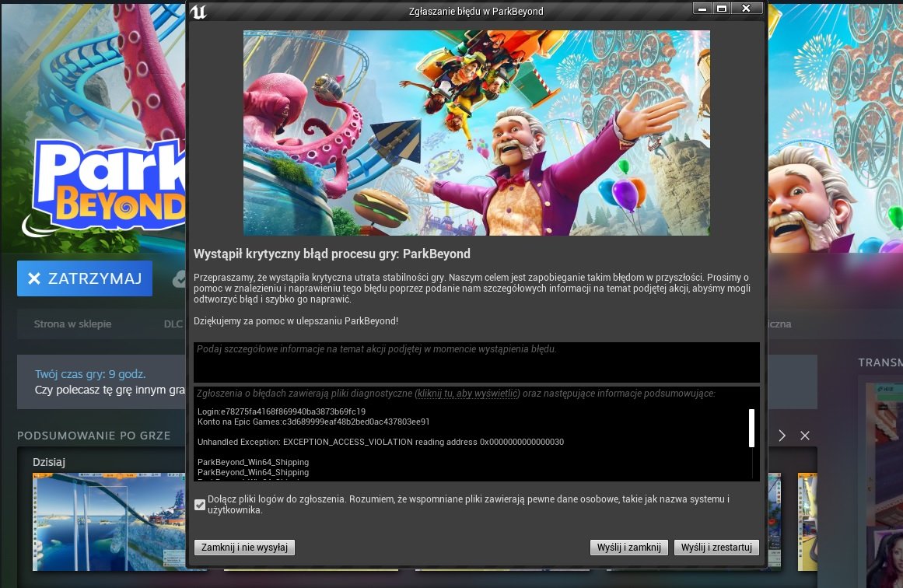Click the Login hash line in crash details

(x=282, y=411)
